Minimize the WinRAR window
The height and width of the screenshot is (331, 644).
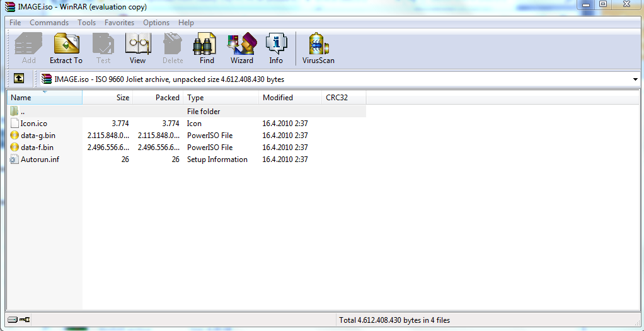pyautogui.click(x=585, y=4)
